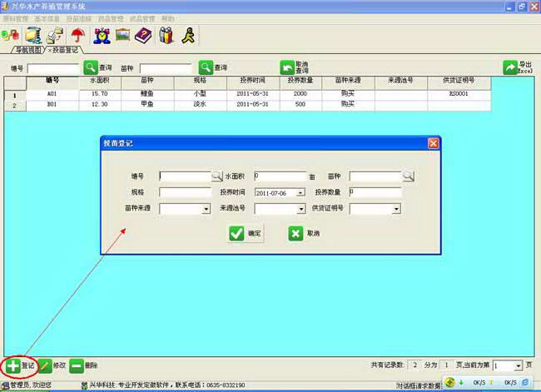Click the 15.70 water area cell
541x392 pixels.
100,94
